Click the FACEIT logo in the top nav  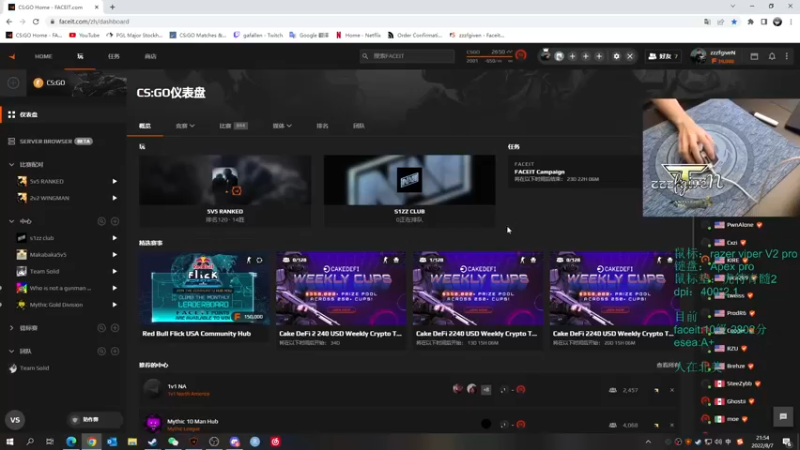(12, 56)
